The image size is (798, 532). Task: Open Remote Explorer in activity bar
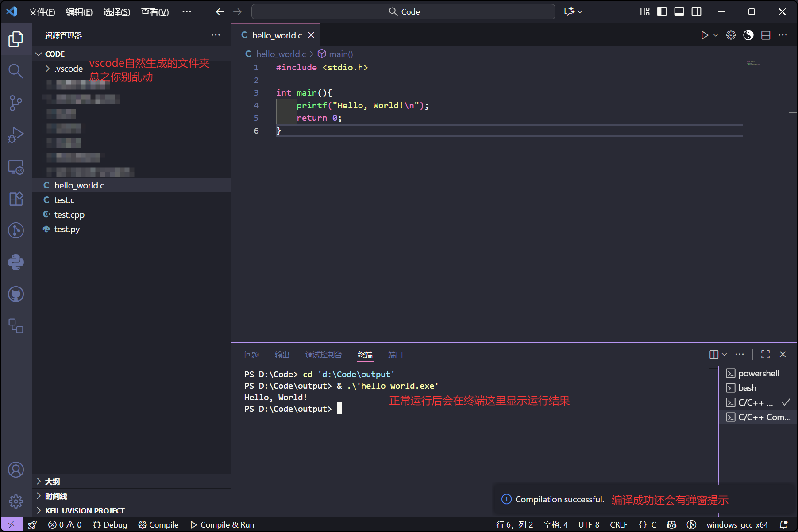point(16,167)
